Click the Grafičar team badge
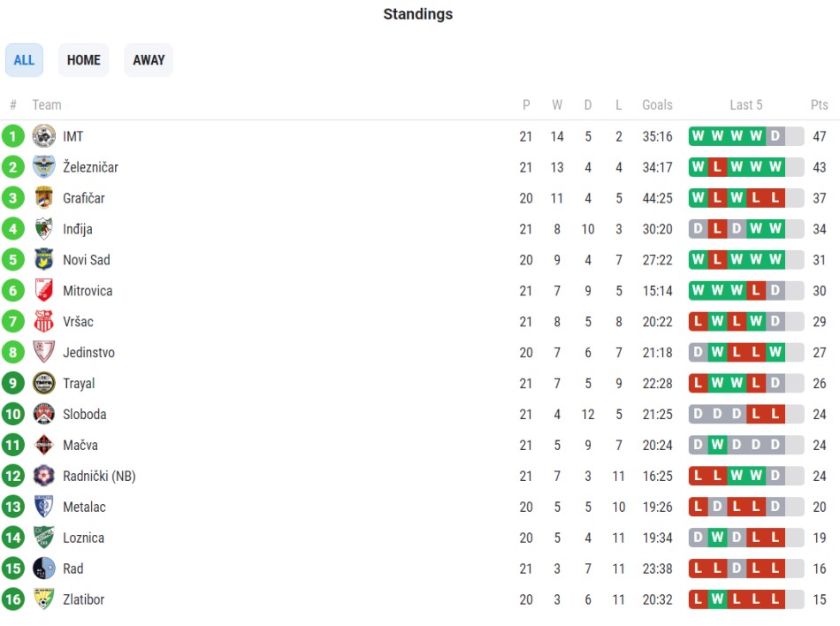Viewport: 840px width, 626px height. coord(44,197)
